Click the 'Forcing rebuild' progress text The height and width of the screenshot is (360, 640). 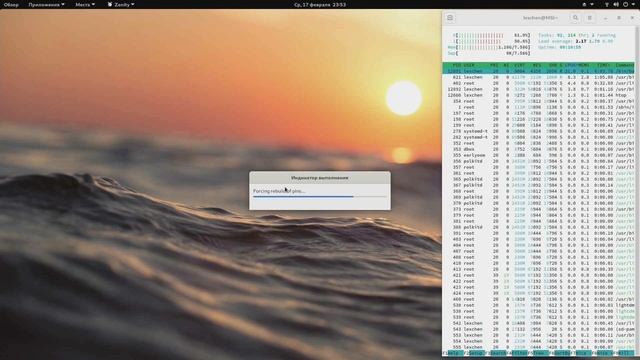click(x=279, y=191)
